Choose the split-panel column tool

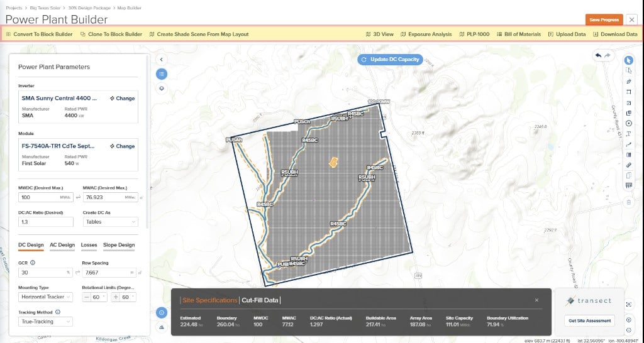(628, 155)
